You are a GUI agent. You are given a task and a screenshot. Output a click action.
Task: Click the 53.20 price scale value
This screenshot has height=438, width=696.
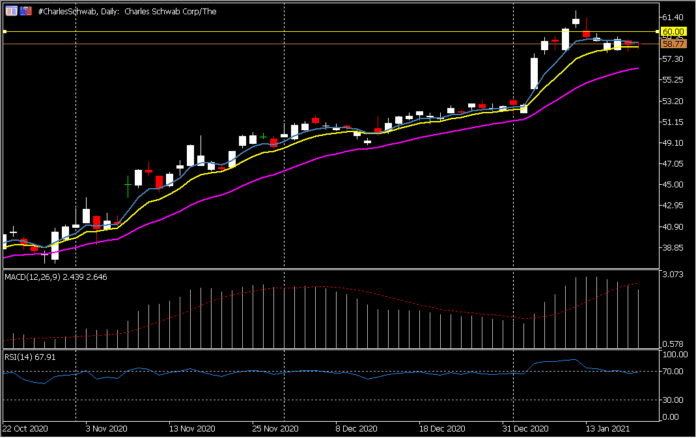(672, 101)
